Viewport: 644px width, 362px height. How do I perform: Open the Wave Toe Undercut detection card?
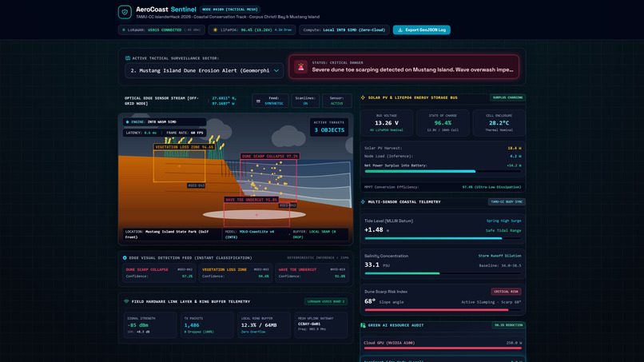[x=312, y=272]
